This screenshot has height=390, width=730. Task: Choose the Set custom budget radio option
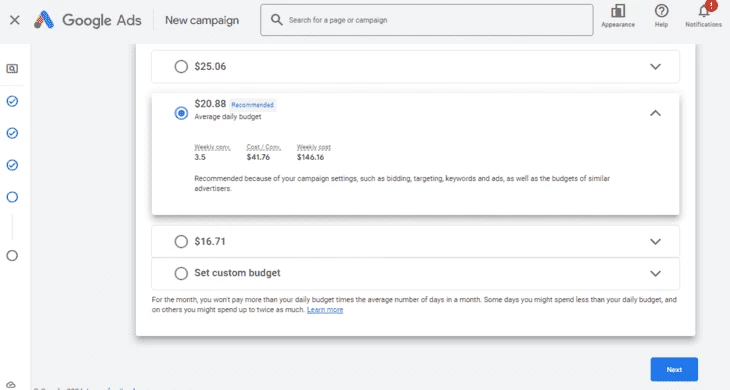pos(181,273)
